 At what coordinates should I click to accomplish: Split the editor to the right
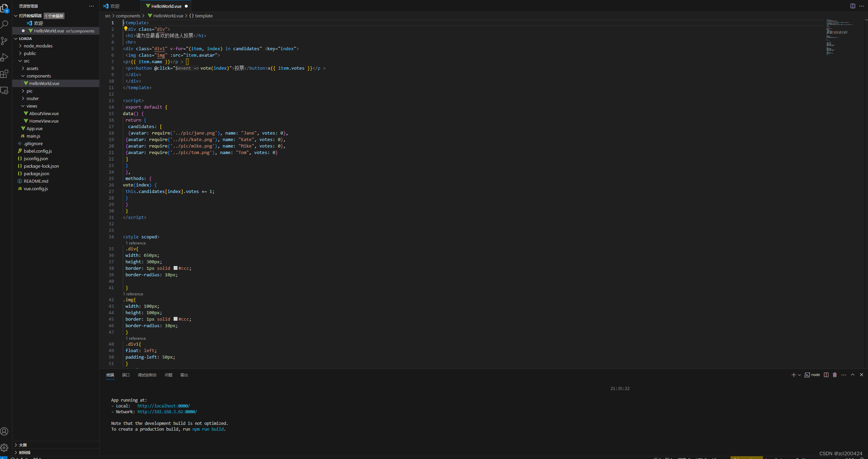point(852,6)
